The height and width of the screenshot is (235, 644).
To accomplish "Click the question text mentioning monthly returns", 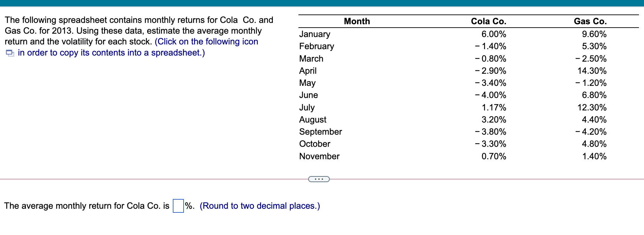I will [135, 31].
